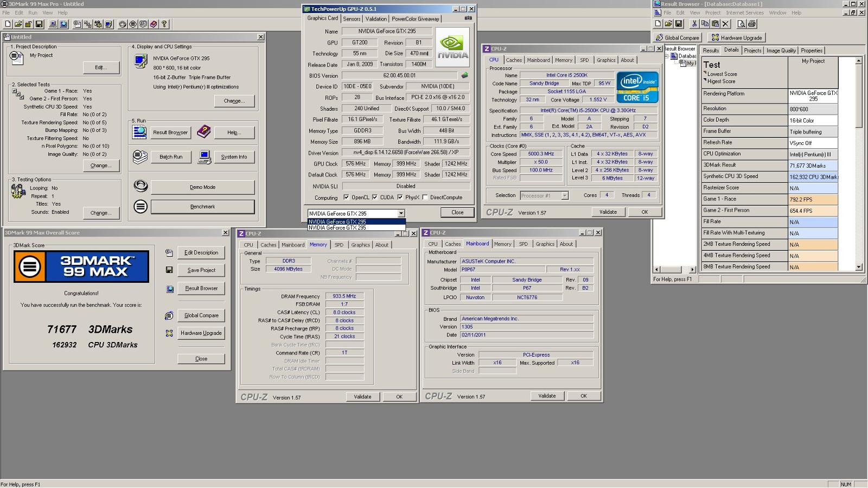Click the large Benchmark button
Screen dimensions: 868x488
pyautogui.click(x=202, y=207)
